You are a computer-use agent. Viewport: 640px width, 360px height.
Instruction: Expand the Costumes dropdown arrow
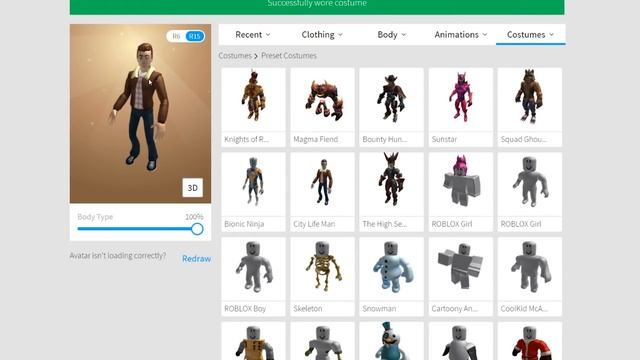click(x=551, y=35)
